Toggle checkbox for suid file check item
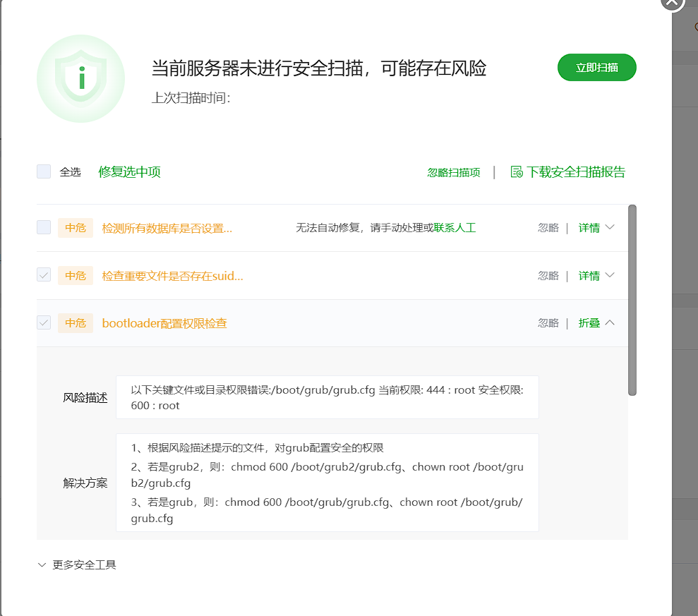 click(44, 275)
